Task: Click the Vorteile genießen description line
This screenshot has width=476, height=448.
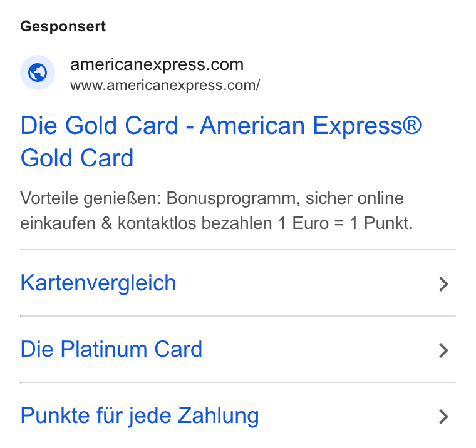Action: click(x=212, y=199)
